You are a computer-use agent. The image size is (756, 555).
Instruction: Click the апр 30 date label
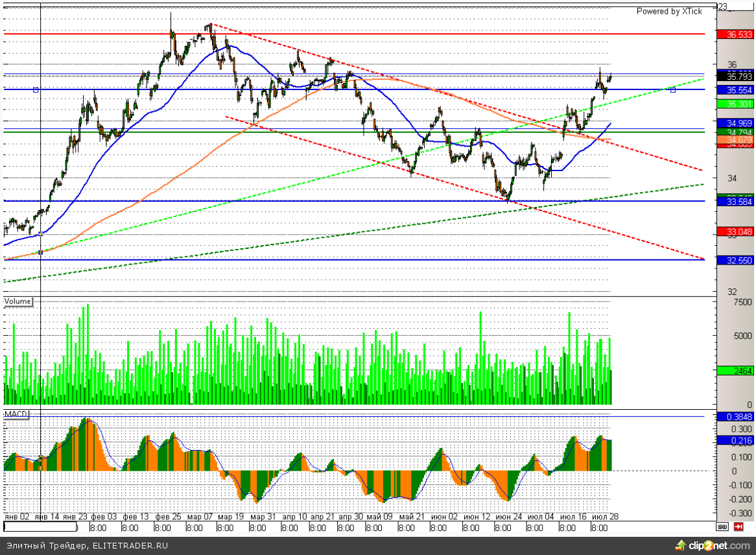click(x=351, y=517)
